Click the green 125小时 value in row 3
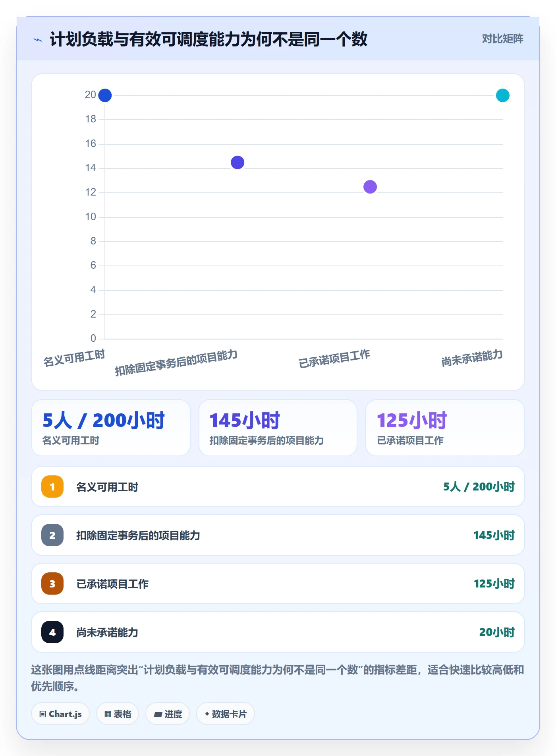The width and height of the screenshot is (556, 756). click(494, 583)
